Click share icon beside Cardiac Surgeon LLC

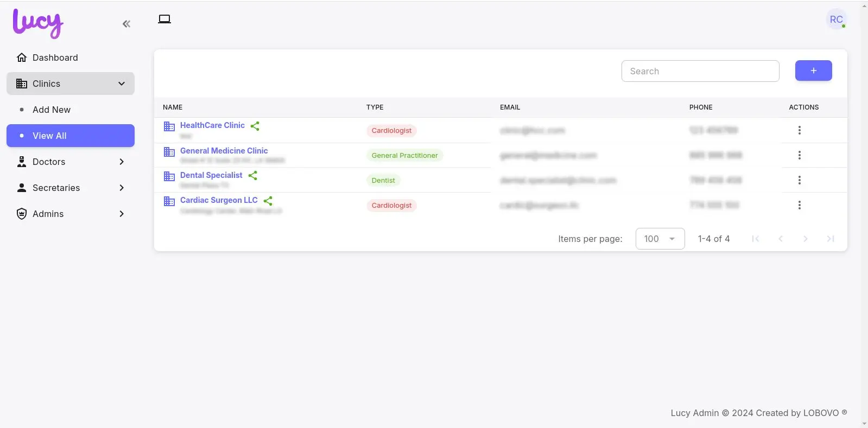pyautogui.click(x=268, y=201)
